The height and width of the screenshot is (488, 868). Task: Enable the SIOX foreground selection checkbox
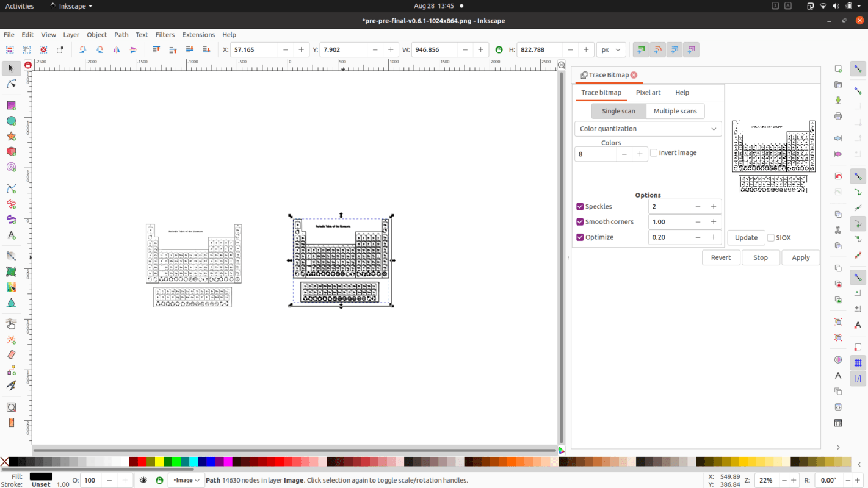[770, 237]
